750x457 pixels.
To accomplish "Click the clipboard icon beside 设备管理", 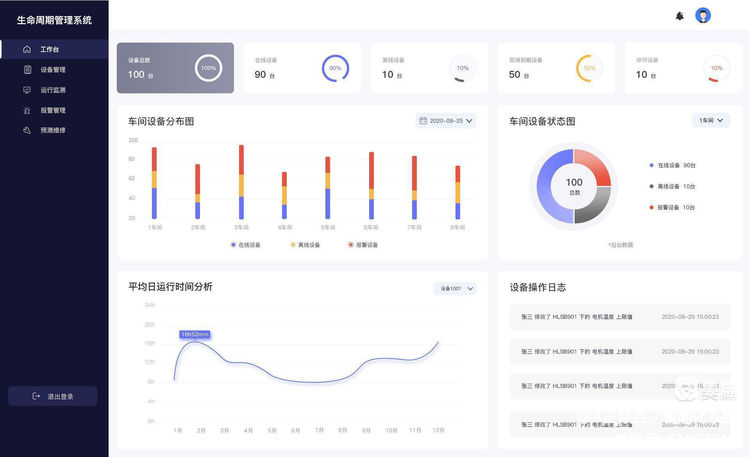I will coord(27,70).
